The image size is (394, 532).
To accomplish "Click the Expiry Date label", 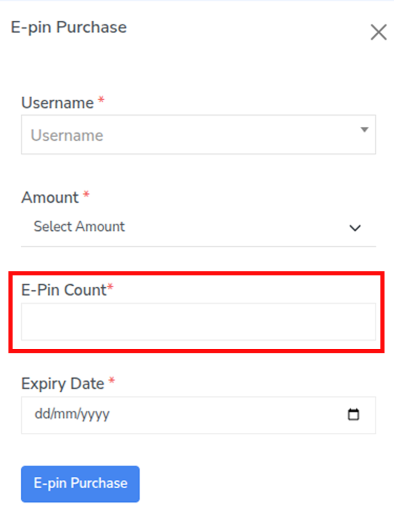I will 62,384.
